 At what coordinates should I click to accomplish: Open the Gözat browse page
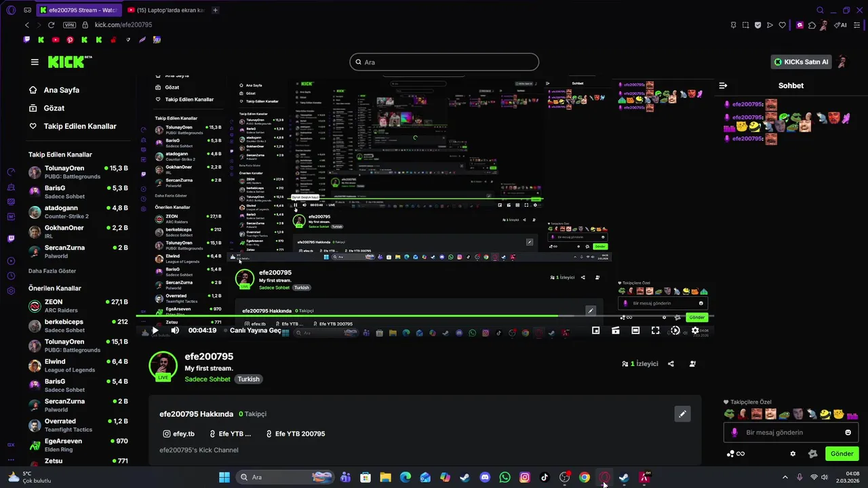tap(46, 108)
